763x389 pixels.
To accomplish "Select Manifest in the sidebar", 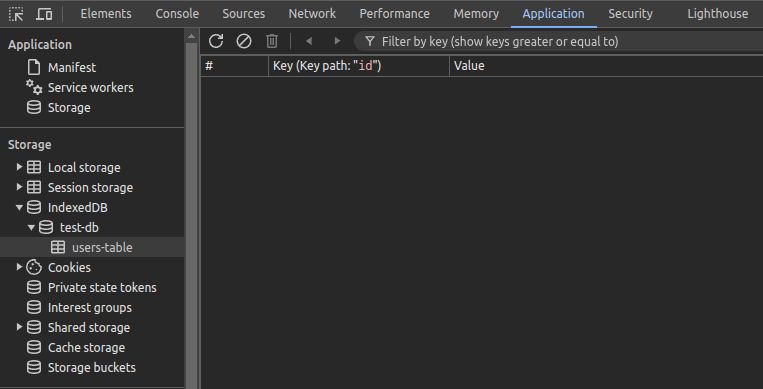I will coord(72,68).
